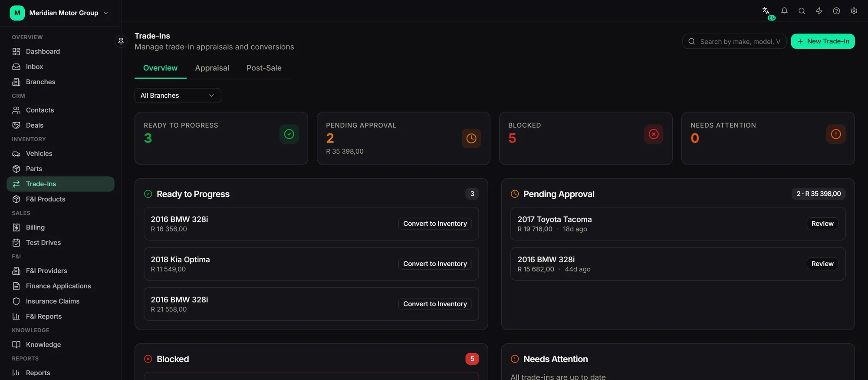Open notifications bell icon

click(784, 11)
